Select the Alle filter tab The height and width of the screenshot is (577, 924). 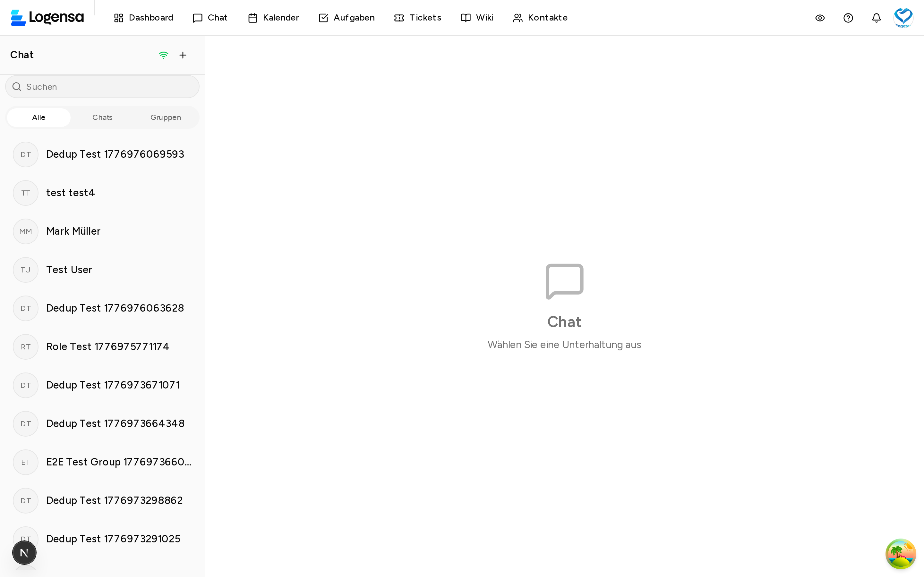(38, 117)
